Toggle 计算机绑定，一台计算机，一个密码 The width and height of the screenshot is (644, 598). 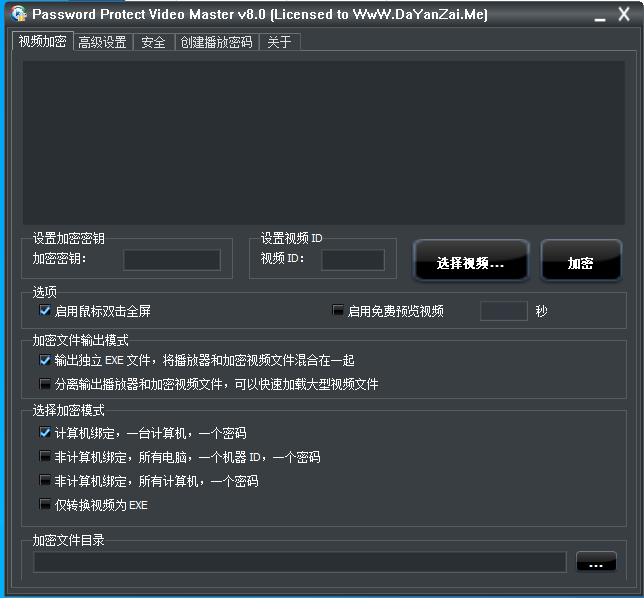click(45, 432)
